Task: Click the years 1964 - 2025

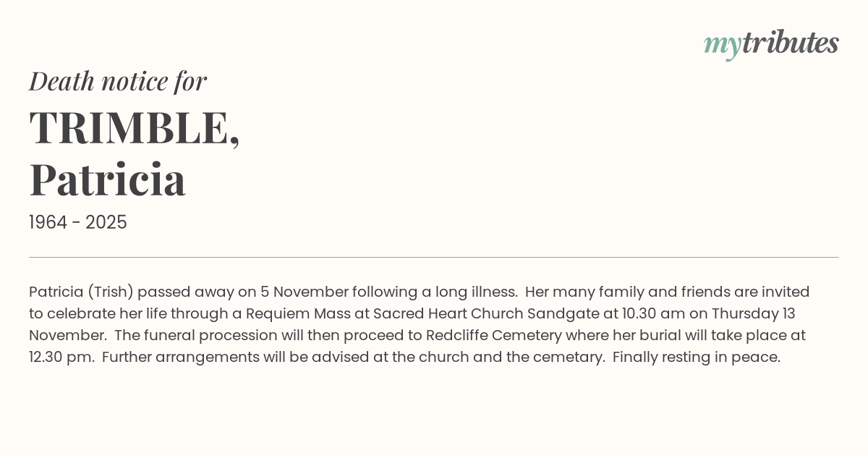Action: point(78,223)
